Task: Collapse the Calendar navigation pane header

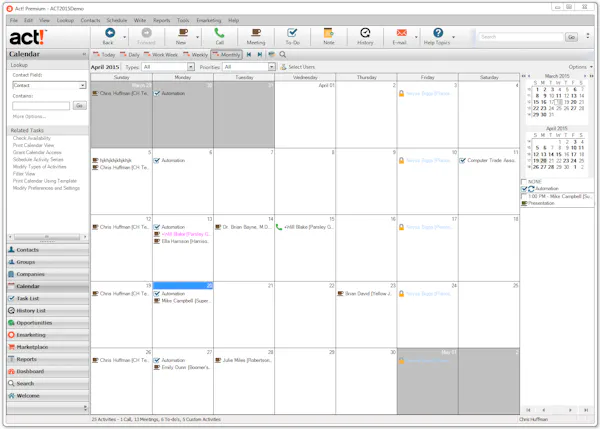Action: coord(84,54)
